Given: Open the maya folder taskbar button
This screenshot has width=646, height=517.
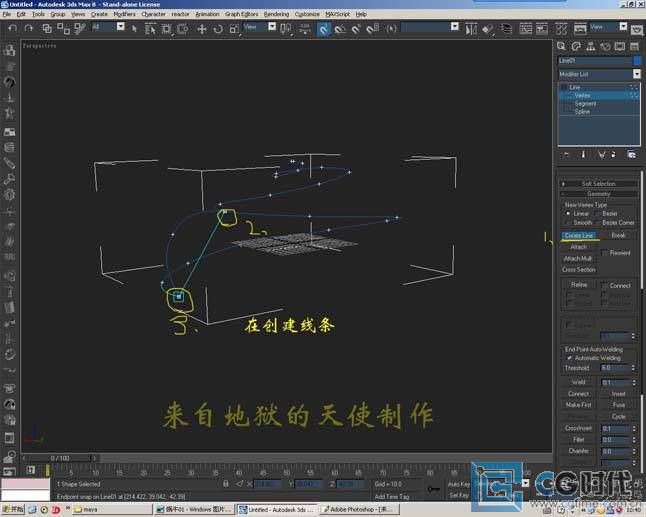Looking at the screenshot, I should click(x=112, y=510).
